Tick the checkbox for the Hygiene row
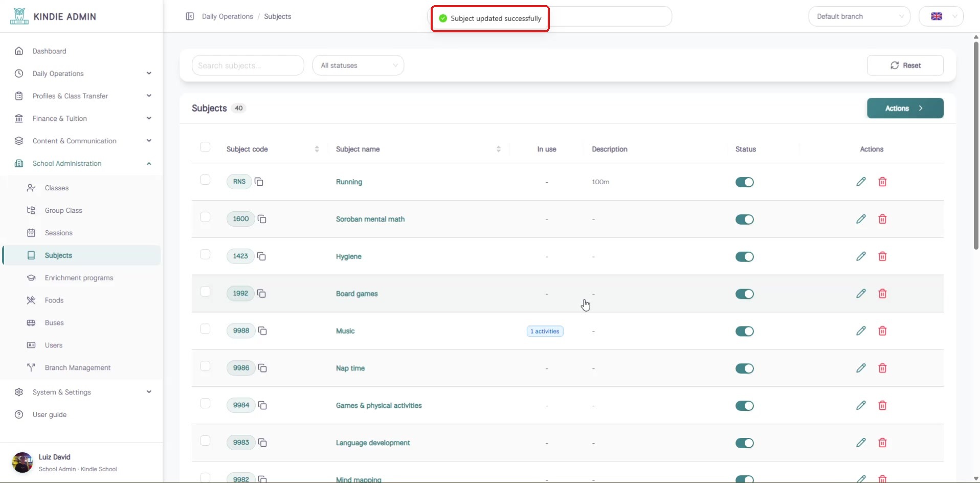Image resolution: width=980 pixels, height=483 pixels. [205, 255]
